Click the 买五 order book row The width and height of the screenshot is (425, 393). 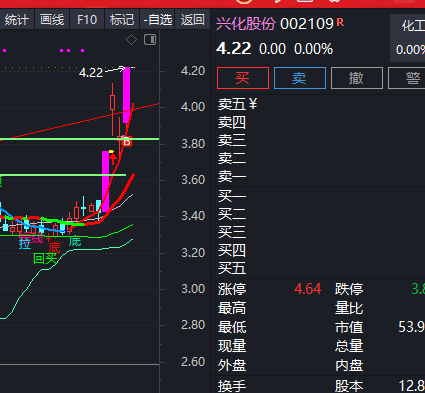318,268
